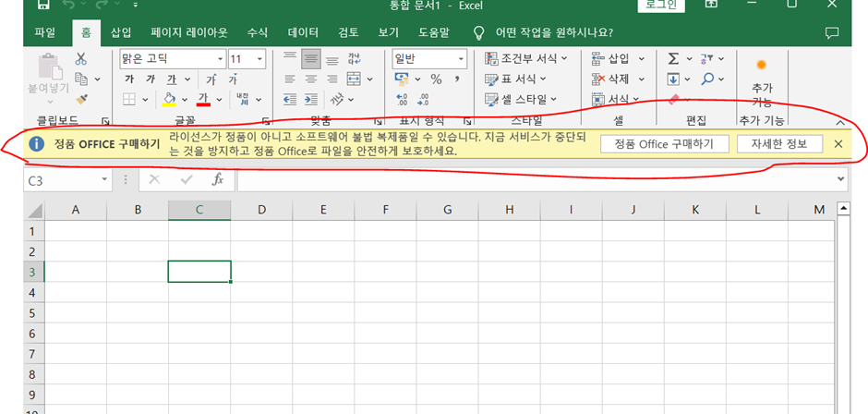Image resolution: width=868 pixels, height=414 pixels.
Task: Increase indent icon
Action: pyautogui.click(x=311, y=99)
